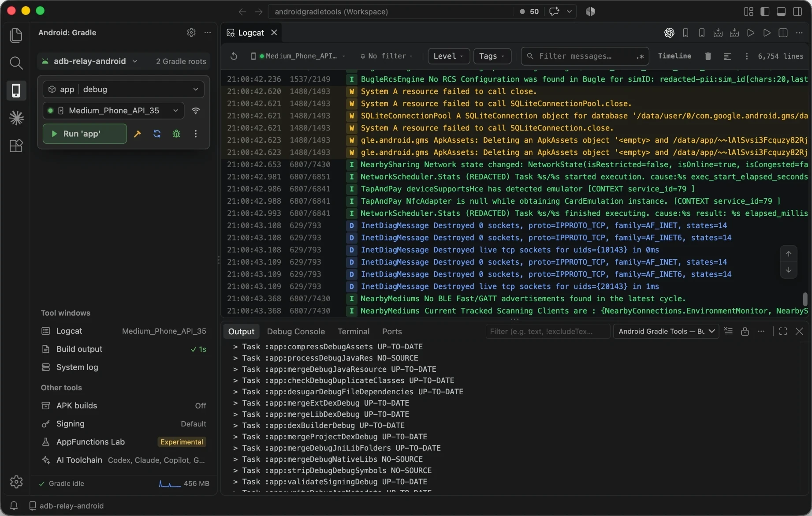Toggle the Timeline view in Logcat
This screenshot has width=812, height=516.
click(674, 56)
